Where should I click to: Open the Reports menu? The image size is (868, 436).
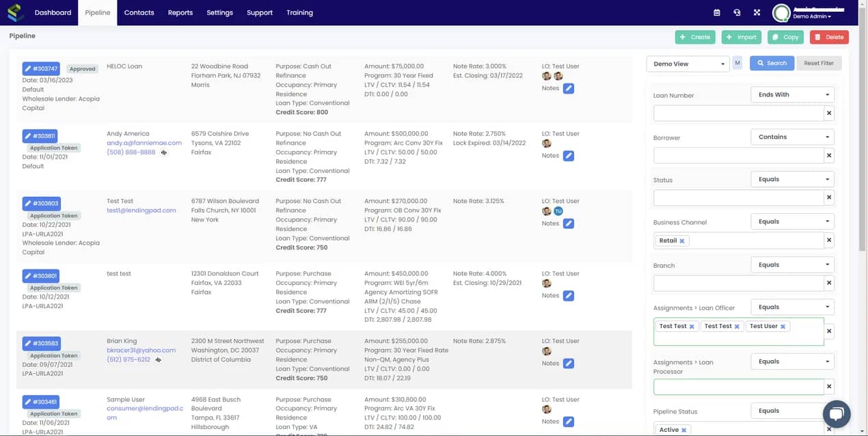(x=180, y=12)
